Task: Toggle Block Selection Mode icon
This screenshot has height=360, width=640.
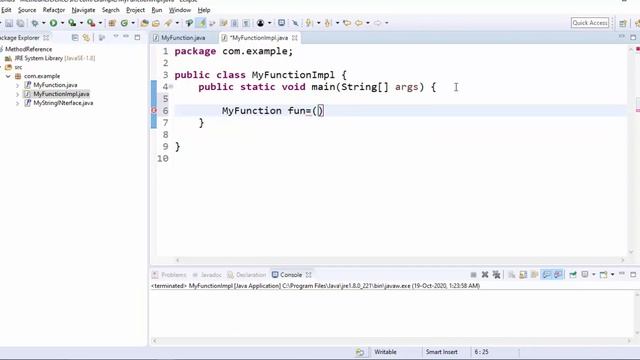Action: [x=234, y=23]
